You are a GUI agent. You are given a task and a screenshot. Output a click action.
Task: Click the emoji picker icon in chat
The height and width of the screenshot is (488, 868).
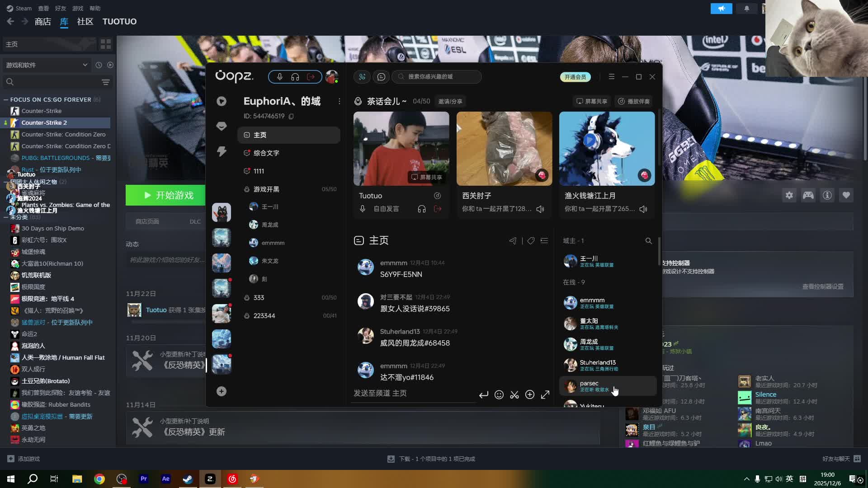[499, 395]
